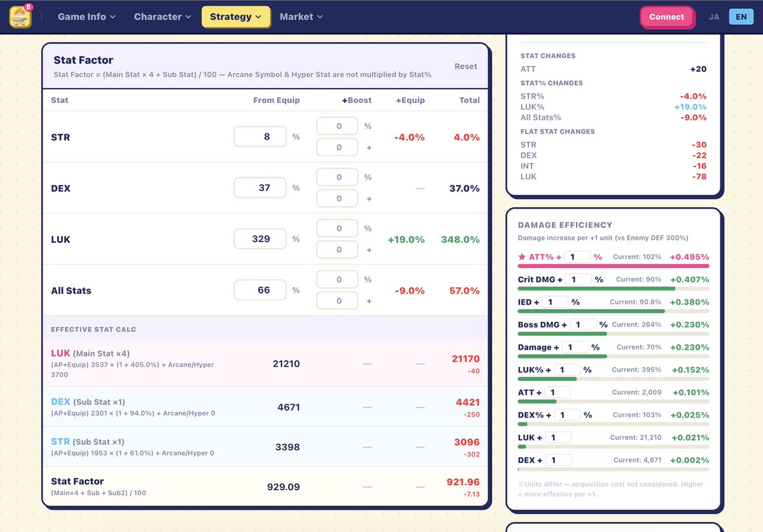Click the LUK effective total 21170
This screenshot has height=532, width=763.
465,359
